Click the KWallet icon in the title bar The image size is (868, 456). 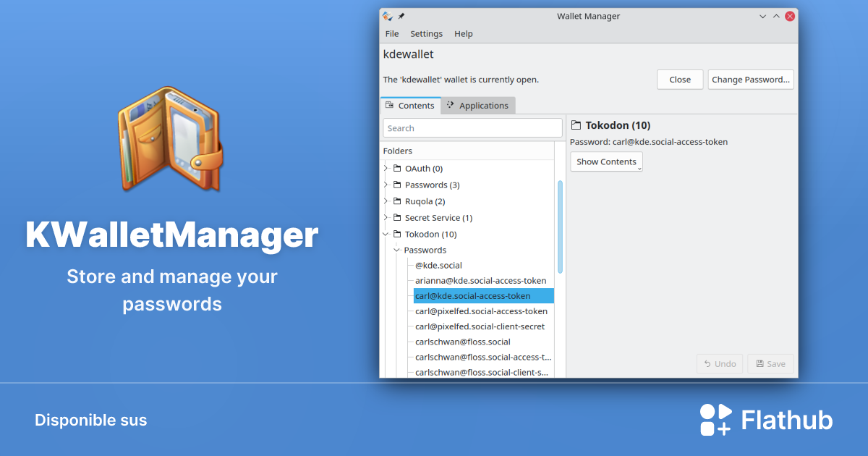click(x=386, y=15)
